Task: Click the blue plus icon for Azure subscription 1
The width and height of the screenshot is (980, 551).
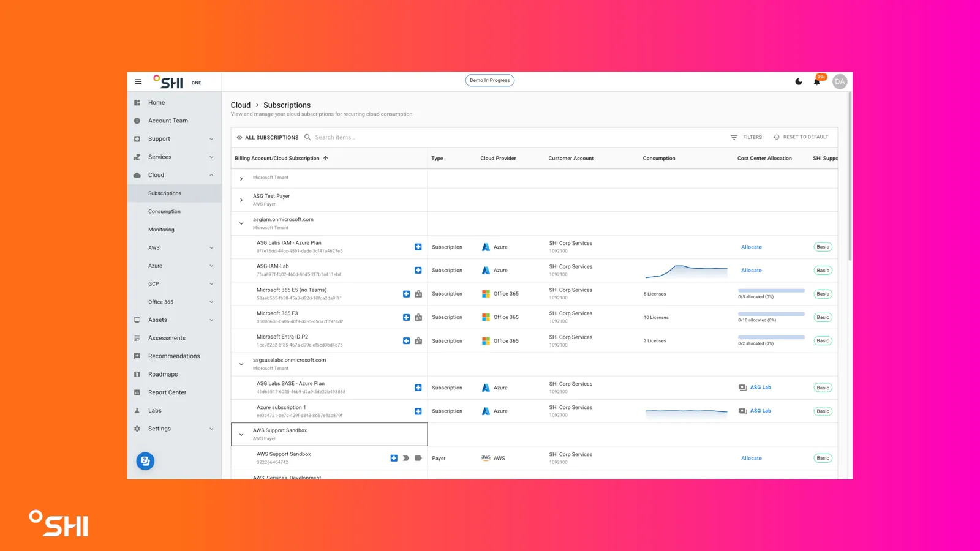Action: point(418,411)
